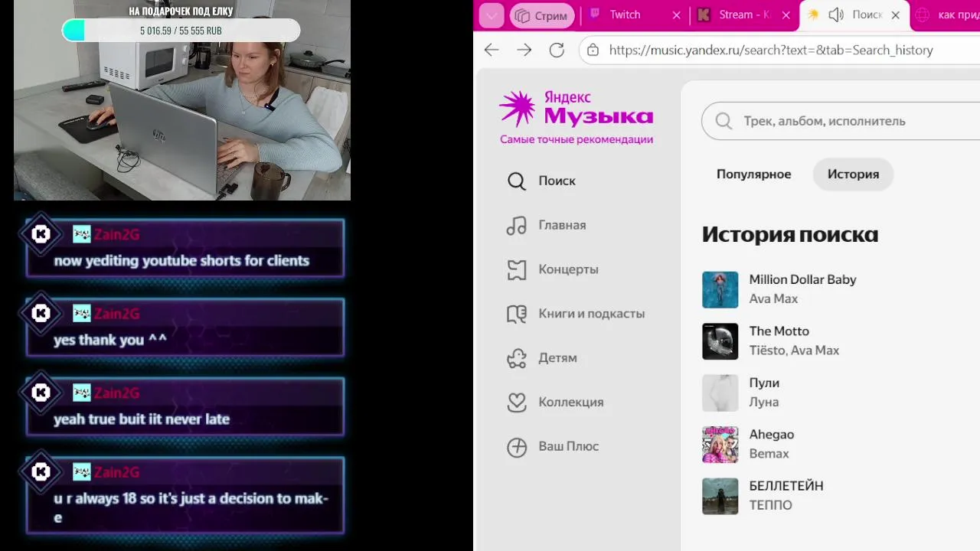The height and width of the screenshot is (551, 980).
Task: Click chat message 'now yediting youtube shorts for clients'
Action: tap(181, 261)
